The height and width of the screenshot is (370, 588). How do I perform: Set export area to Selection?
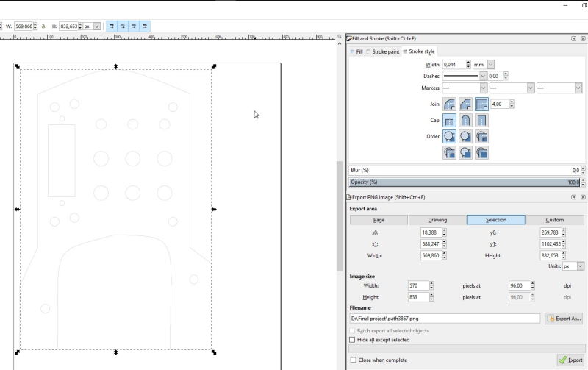tap(496, 220)
